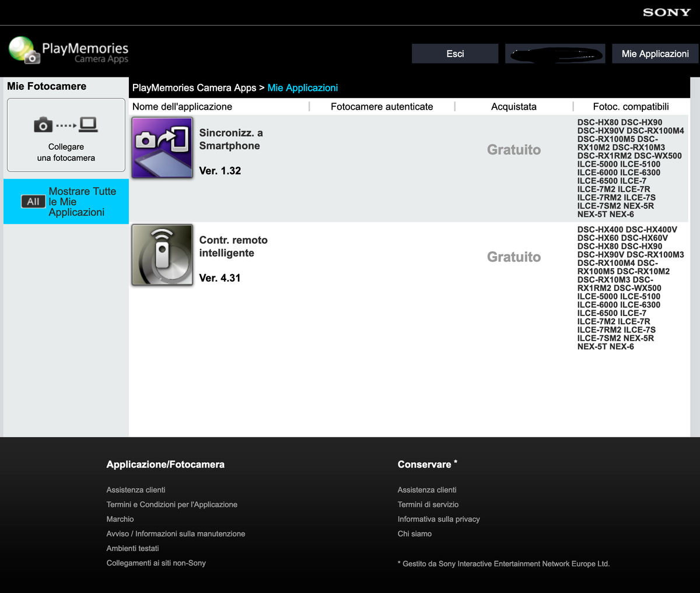
Task: Click the Sony logo at top right
Action: pos(666,12)
